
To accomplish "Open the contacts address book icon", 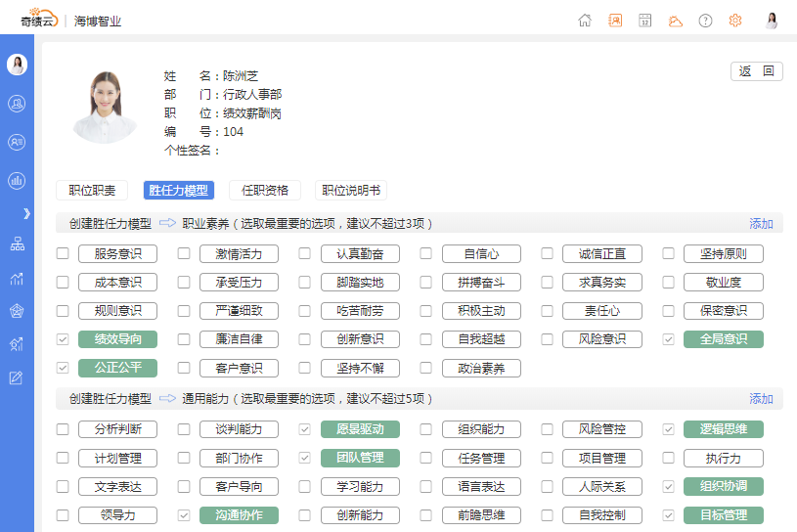I will (x=615, y=21).
